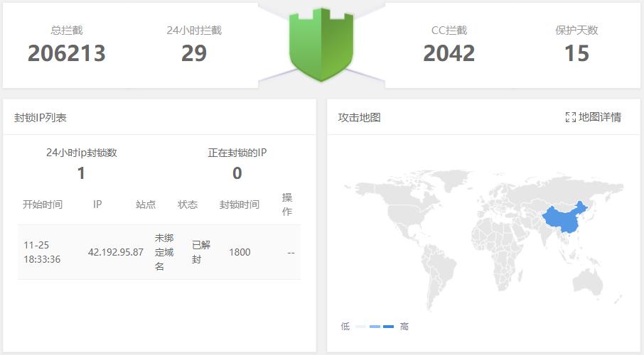The image size is (644, 355).
Task: Open the 地图详情 map details link
Action: [600, 117]
